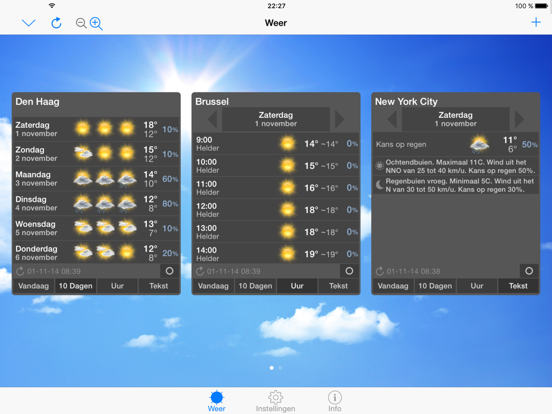Screen dimensions: 552x414
Task: Tap the moon icon beside the night forecast
Action: coord(379,184)
